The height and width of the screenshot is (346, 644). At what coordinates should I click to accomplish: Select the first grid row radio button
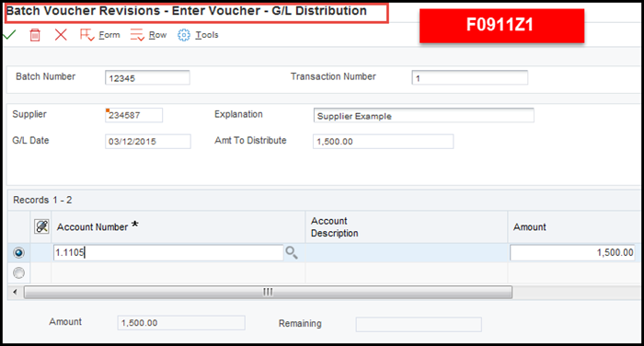point(18,253)
